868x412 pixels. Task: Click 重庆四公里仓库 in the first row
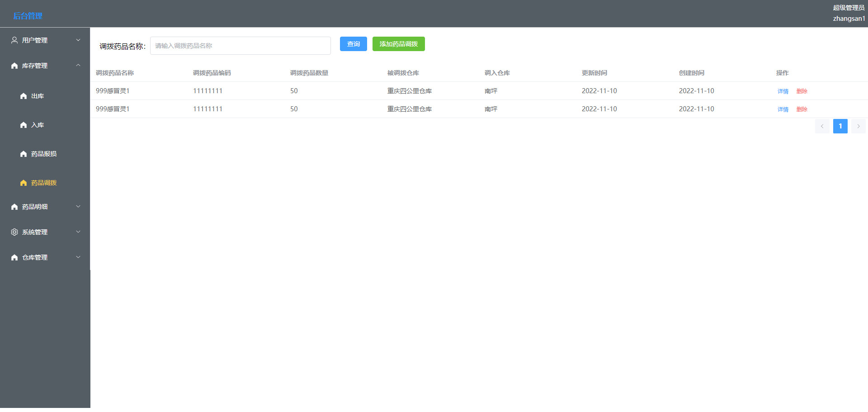click(x=410, y=91)
